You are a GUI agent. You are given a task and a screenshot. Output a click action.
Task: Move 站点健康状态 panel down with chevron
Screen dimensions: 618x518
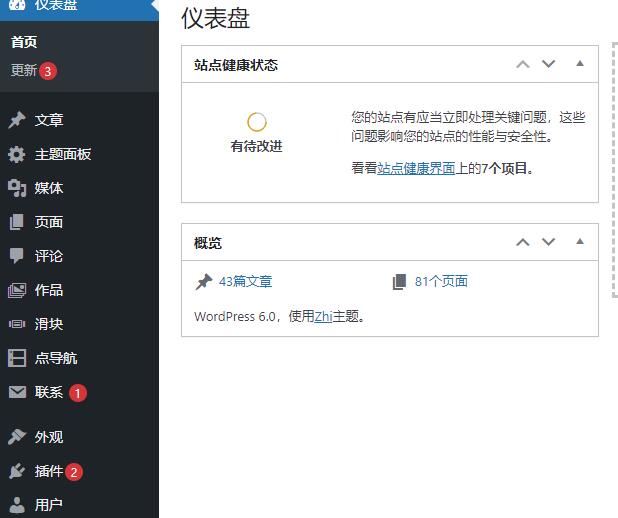pyautogui.click(x=548, y=64)
